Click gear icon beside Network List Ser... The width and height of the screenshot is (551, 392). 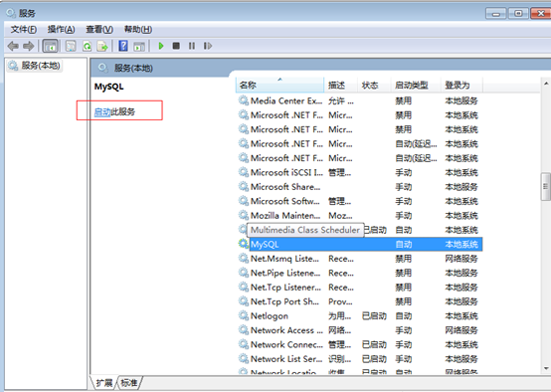pos(243,359)
